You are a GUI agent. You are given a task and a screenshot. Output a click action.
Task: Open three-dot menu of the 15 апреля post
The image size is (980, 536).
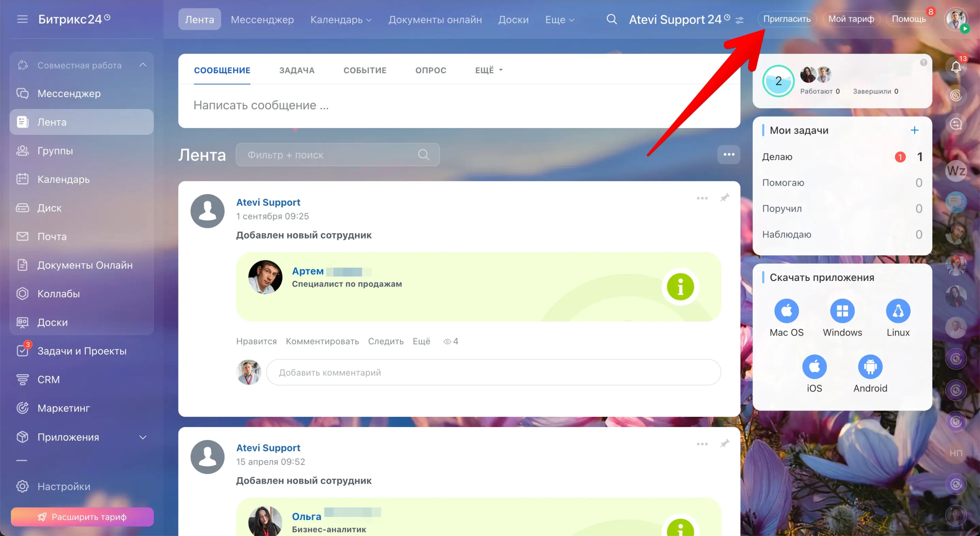coord(702,444)
